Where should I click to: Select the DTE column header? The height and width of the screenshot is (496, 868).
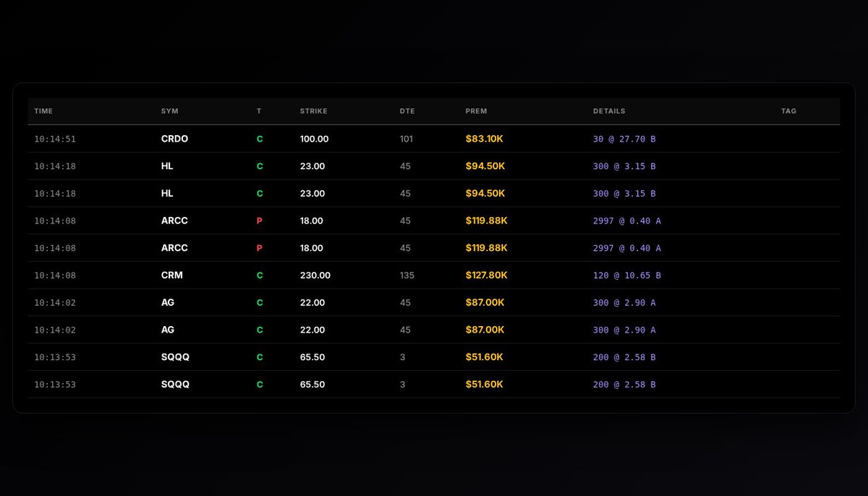[x=407, y=111]
